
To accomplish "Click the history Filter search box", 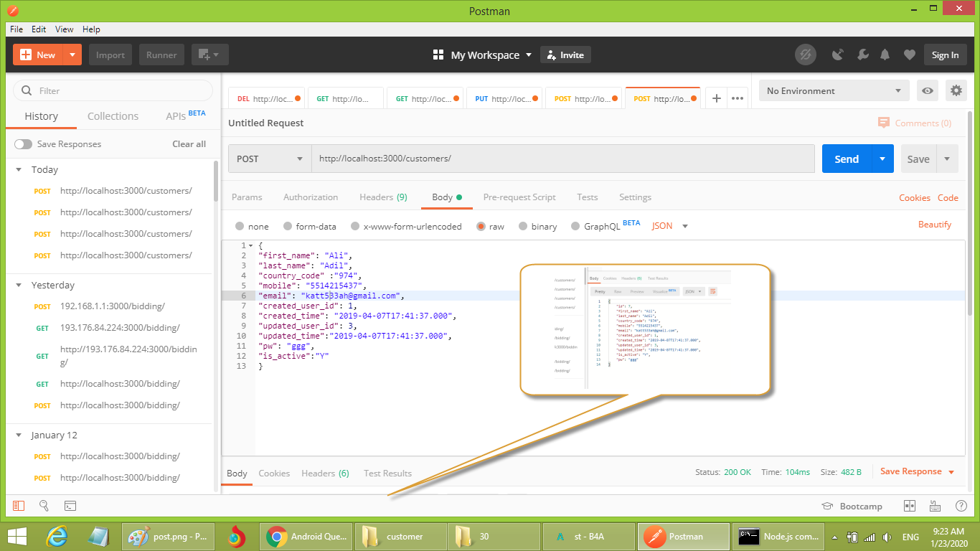I will point(113,91).
